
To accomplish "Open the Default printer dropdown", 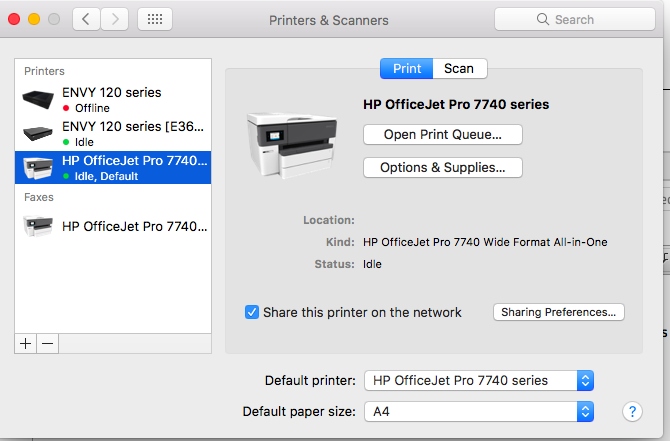I will pyautogui.click(x=479, y=380).
